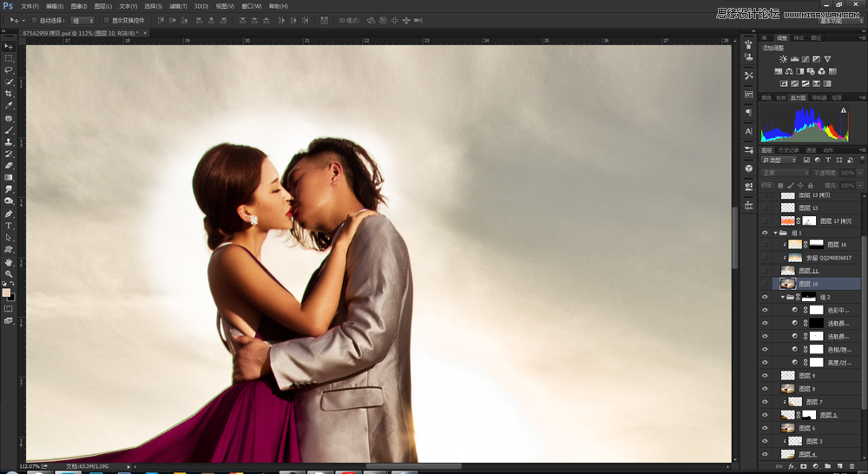
Task: Hide 图层 9 using its eye icon
Action: coord(765,375)
